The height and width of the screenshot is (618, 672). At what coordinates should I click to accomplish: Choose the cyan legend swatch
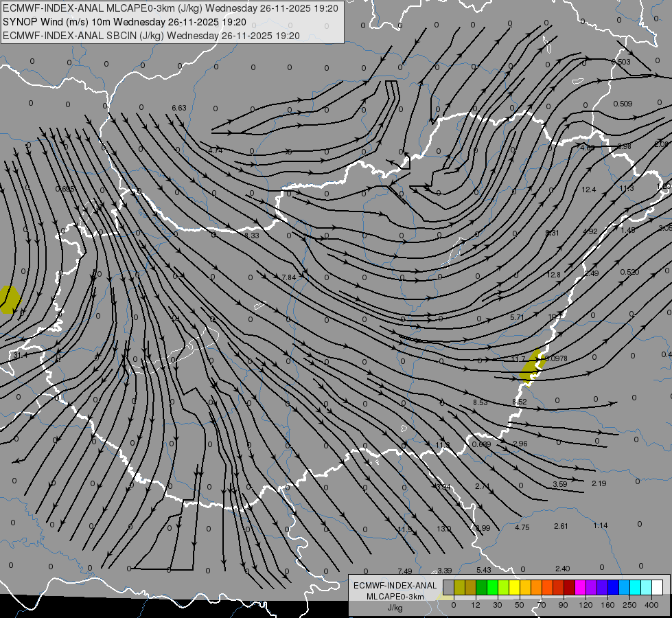point(635,587)
